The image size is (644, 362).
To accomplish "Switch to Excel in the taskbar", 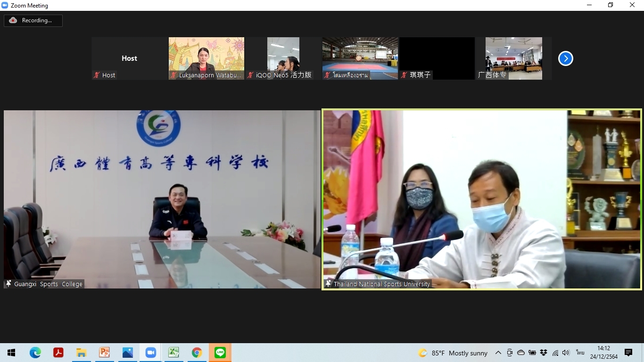I will (174, 353).
